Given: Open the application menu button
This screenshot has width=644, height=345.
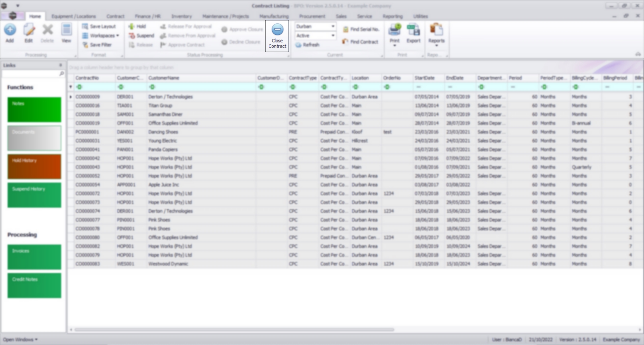Looking at the screenshot, I should click(12, 16).
